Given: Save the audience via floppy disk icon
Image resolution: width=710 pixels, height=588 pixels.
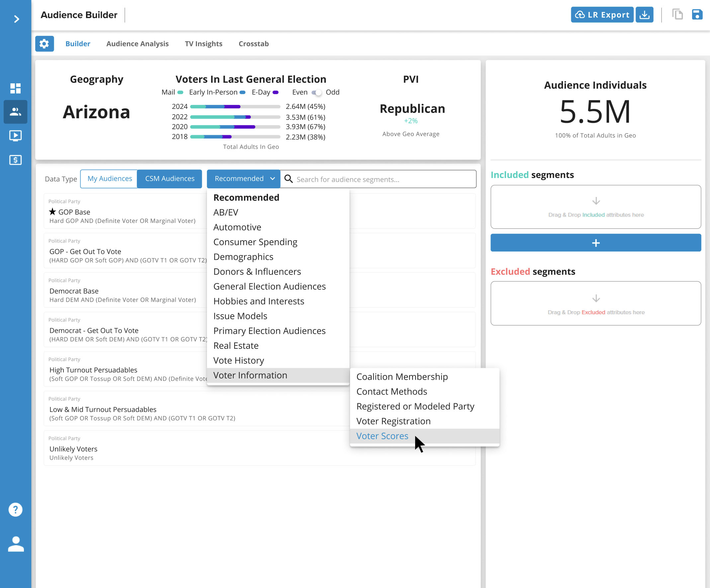Looking at the screenshot, I should pos(697,14).
